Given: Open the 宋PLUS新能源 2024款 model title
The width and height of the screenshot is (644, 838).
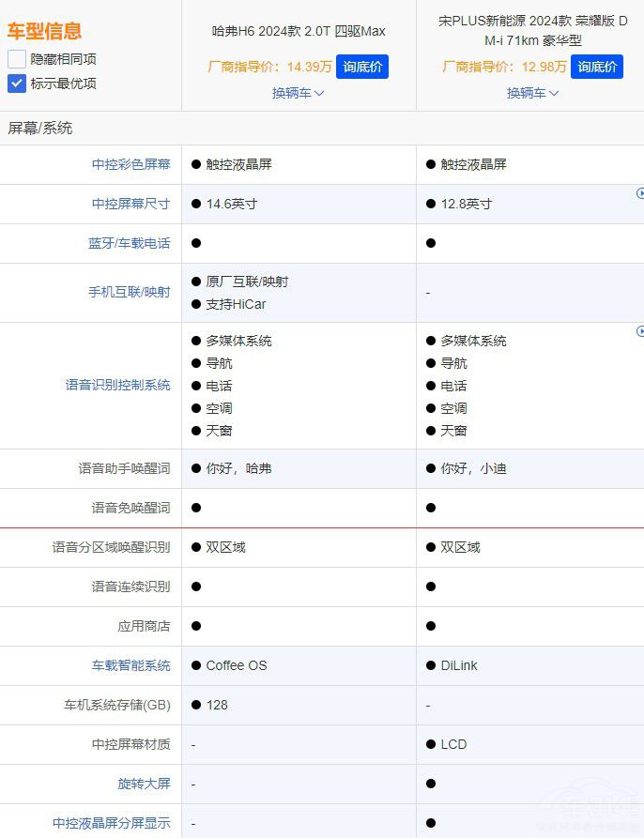Looking at the screenshot, I should [x=532, y=30].
